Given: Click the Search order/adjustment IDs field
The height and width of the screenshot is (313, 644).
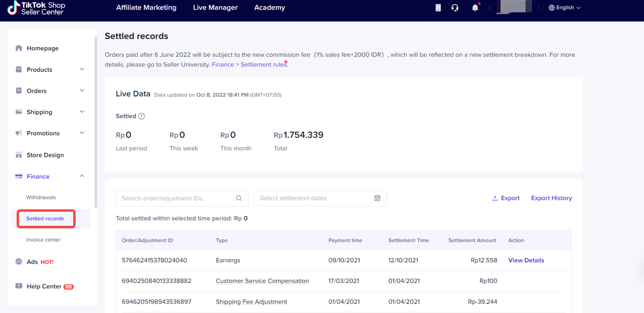Looking at the screenshot, I should click(x=174, y=198).
